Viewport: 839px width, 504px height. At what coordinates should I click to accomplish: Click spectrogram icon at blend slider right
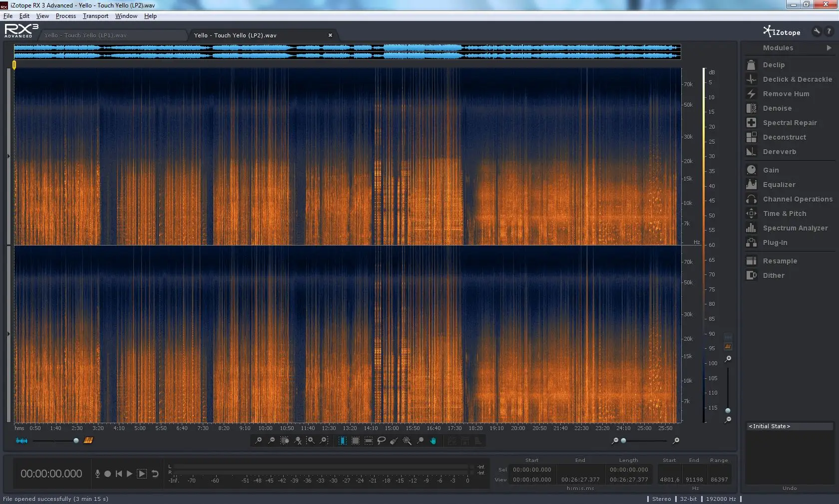tap(88, 441)
